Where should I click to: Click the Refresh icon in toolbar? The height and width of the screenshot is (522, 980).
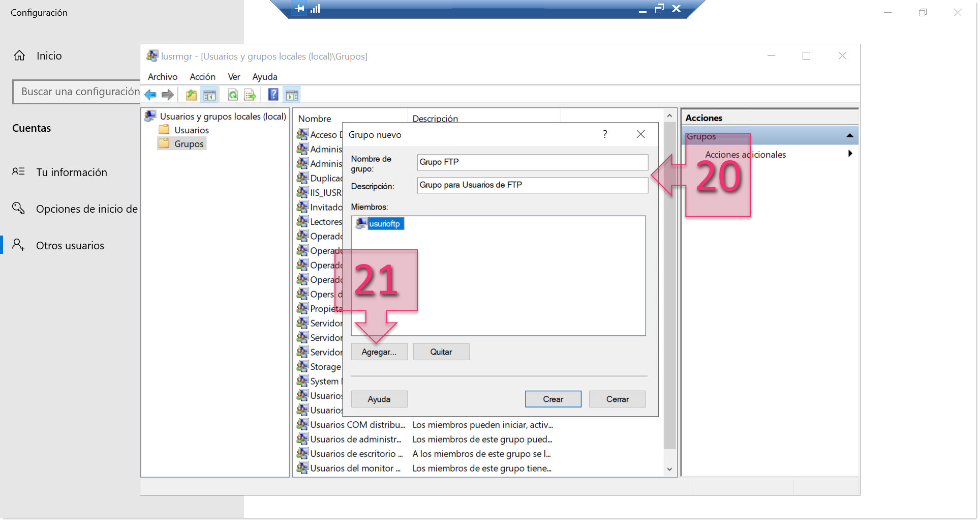[233, 95]
